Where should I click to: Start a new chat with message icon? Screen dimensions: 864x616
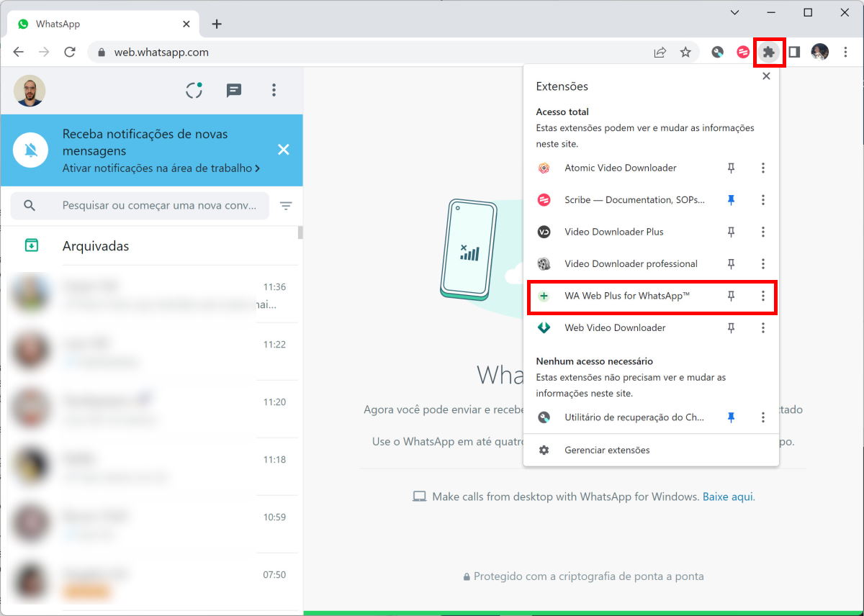(x=234, y=90)
